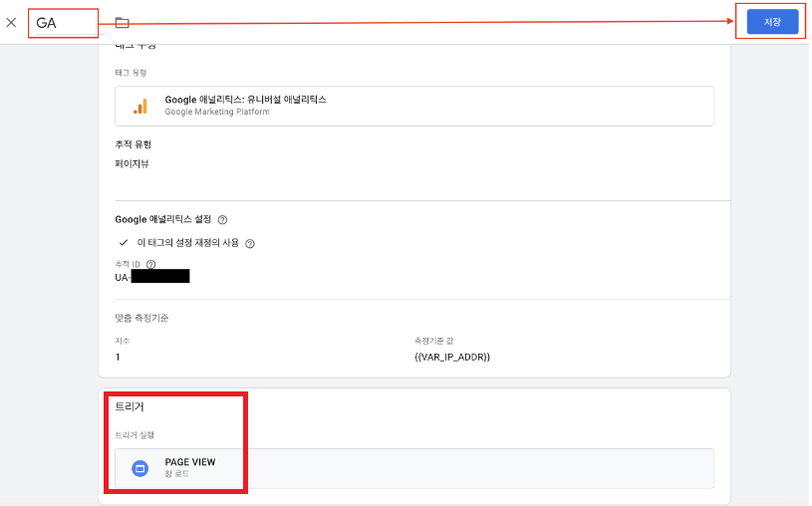
Task: Open the PAGE VIEW trigger
Action: click(x=414, y=468)
